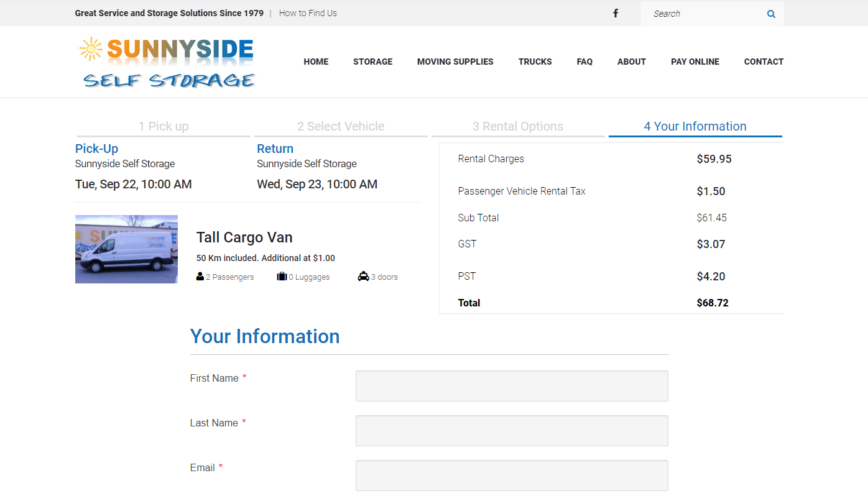This screenshot has height=501, width=868.
Task: Open Moving Supplies in navigation
Action: (455, 62)
